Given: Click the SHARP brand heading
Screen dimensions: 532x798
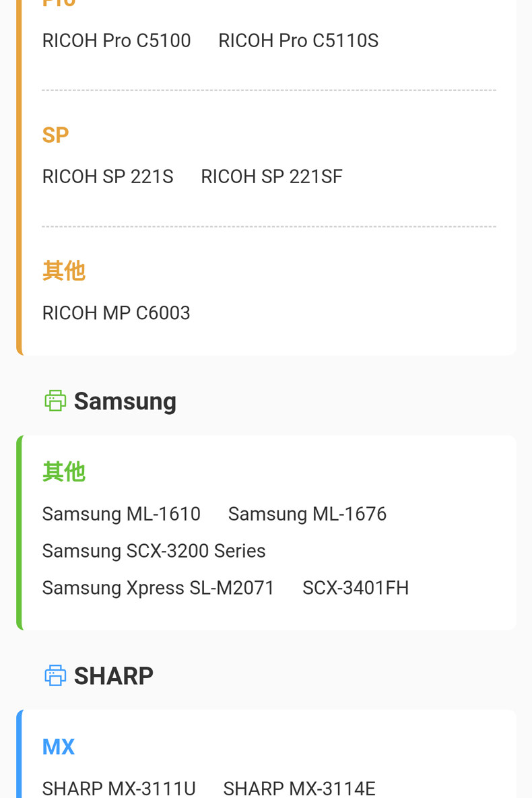Looking at the screenshot, I should click(x=114, y=676).
